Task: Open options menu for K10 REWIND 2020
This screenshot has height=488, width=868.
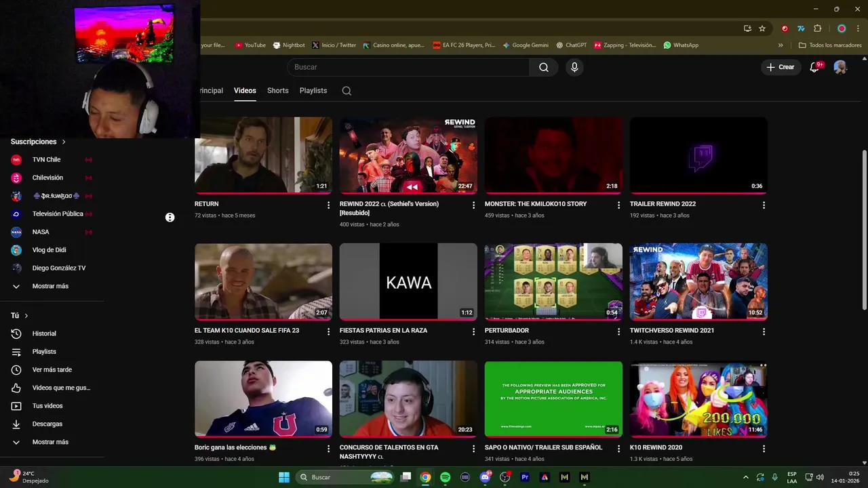Action: pos(764,449)
